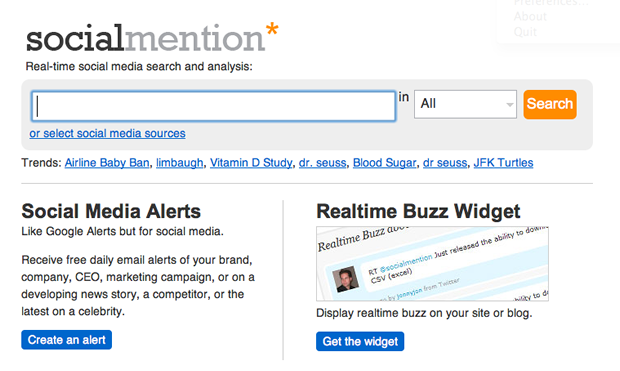Choose the faded Quit menu item
This screenshot has width=620, height=371.
[x=525, y=32]
